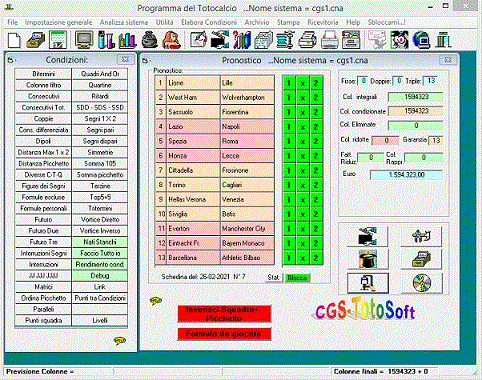Click the Stat. button

tap(273, 277)
